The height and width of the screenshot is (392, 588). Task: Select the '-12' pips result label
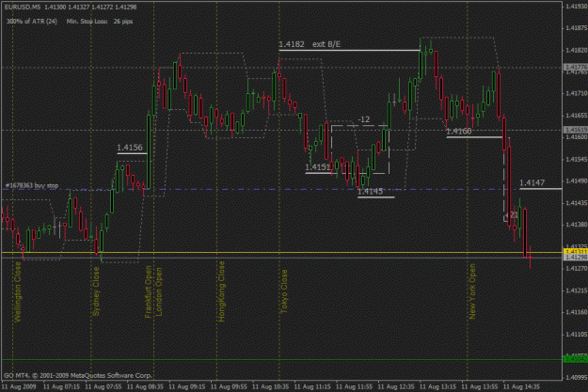(x=364, y=119)
